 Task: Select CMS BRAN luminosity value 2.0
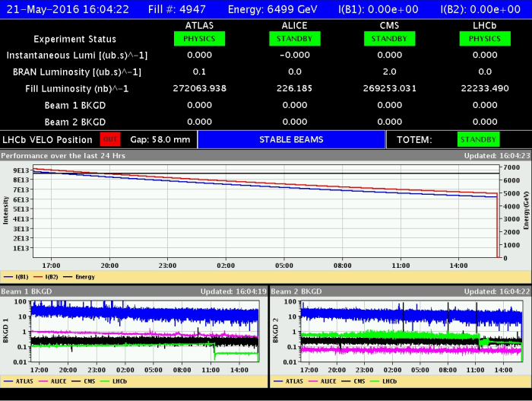[389, 72]
